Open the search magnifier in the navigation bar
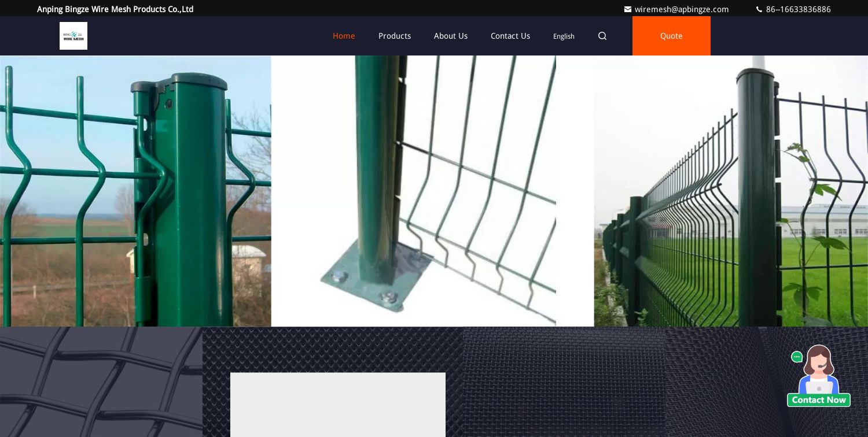 pyautogui.click(x=602, y=36)
